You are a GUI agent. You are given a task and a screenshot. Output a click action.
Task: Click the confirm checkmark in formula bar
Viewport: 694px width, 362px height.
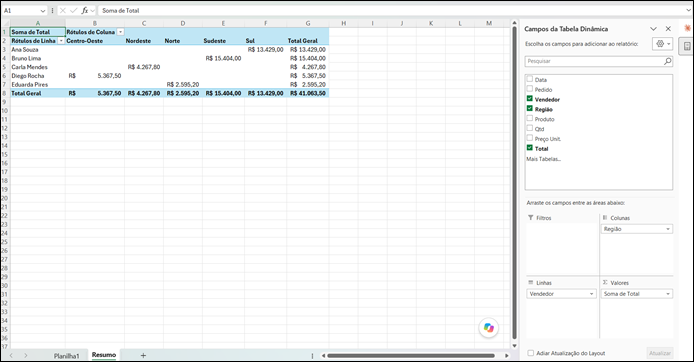point(73,10)
